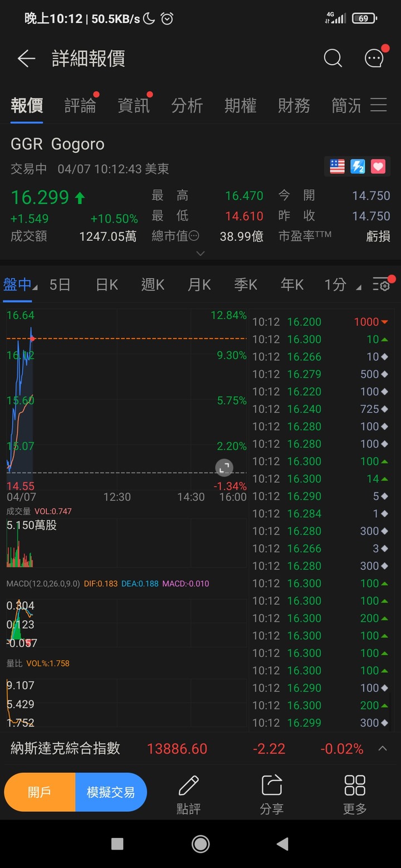401x868 pixels.
Task: Tap the US flag market icon
Action: point(338,166)
